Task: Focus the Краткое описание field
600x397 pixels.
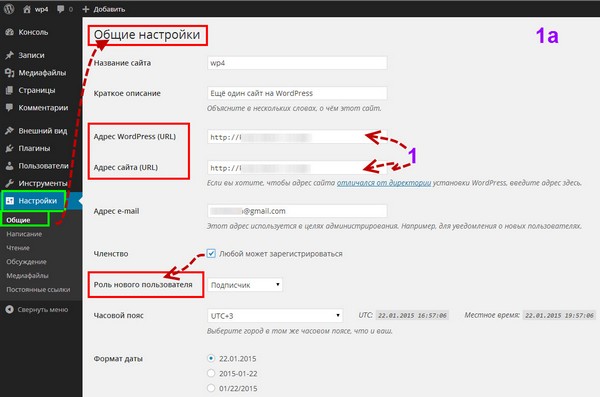Action: click(x=297, y=93)
